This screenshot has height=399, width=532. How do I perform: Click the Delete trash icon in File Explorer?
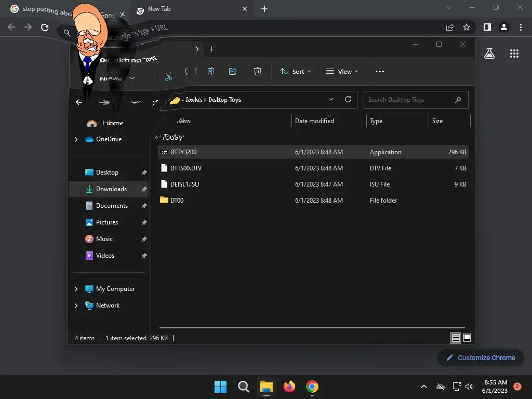pos(258,71)
